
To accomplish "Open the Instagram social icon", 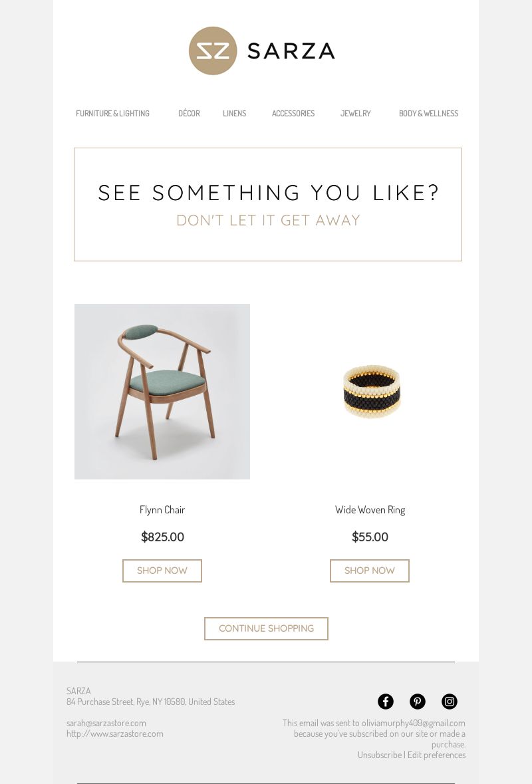I will pos(450,702).
